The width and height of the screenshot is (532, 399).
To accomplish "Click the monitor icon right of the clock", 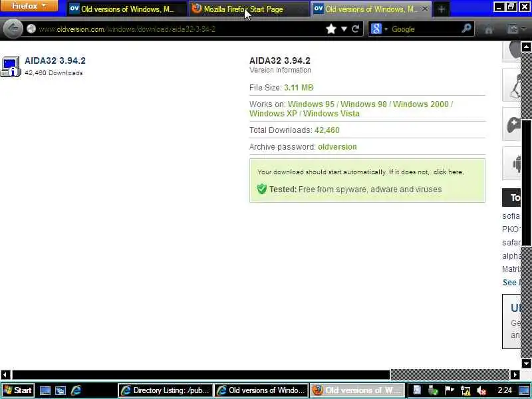I will pyautogui.click(x=524, y=390).
